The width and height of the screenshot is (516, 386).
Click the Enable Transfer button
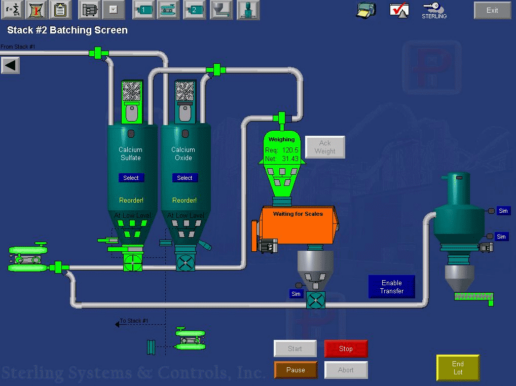392,287
